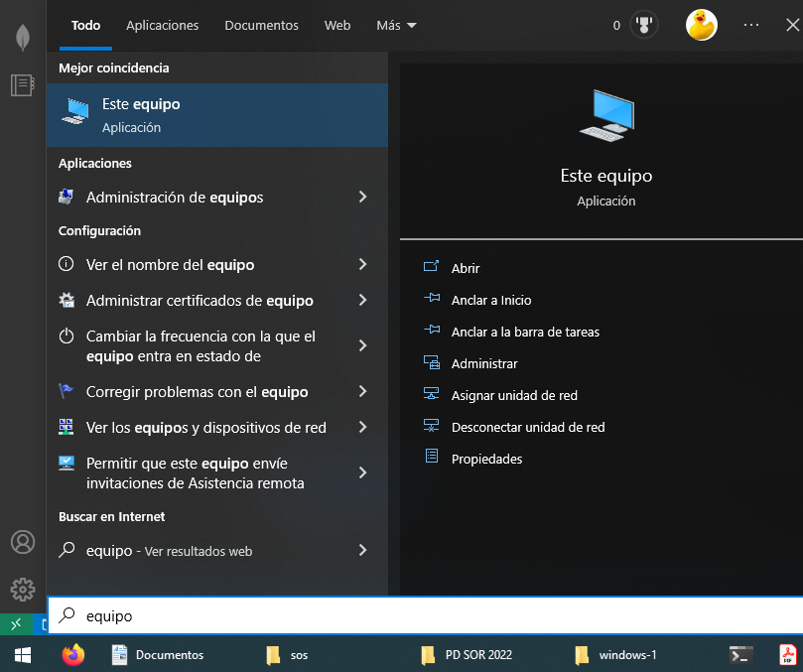This screenshot has height=672, width=803.
Task: Launch Firefox from the taskbar
Action: point(72,655)
